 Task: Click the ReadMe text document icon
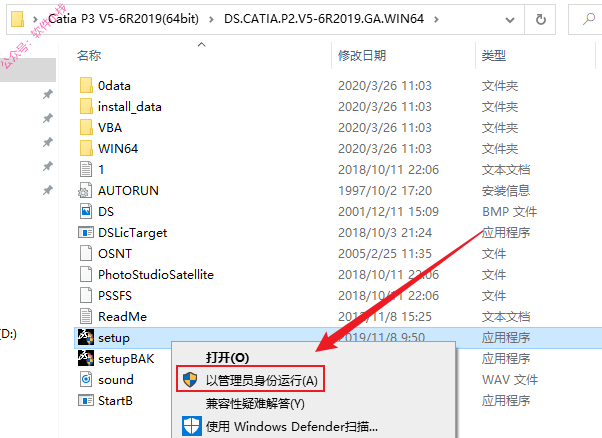tap(86, 316)
